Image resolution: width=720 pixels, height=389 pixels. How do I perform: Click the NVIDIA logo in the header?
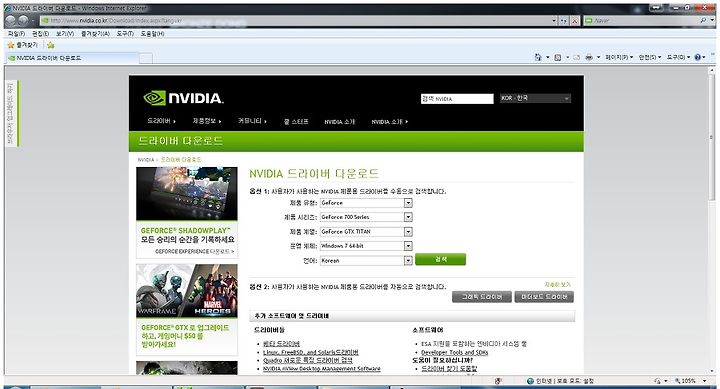(x=183, y=98)
